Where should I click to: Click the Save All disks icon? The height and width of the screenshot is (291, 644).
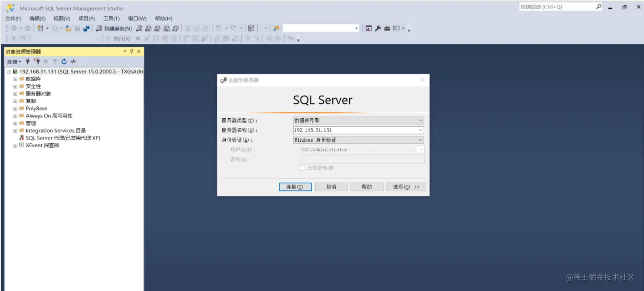click(86, 28)
